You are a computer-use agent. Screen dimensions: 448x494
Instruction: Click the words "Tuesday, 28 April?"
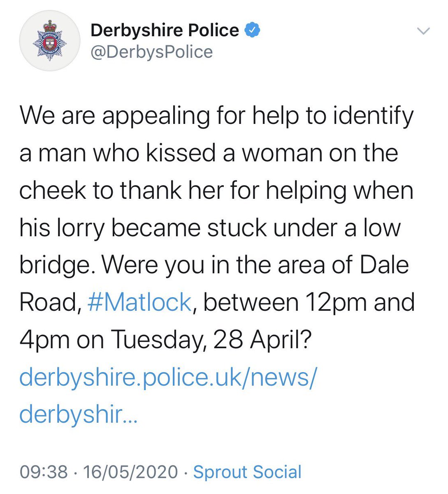pyautogui.click(x=211, y=340)
